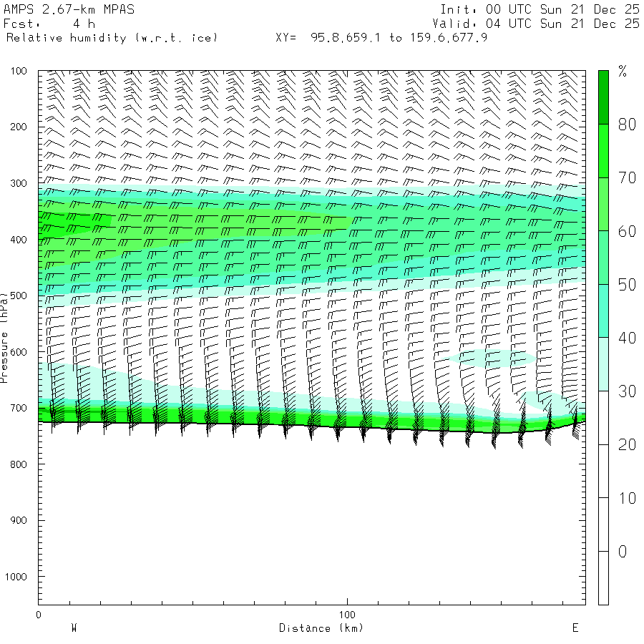644x644 pixels.
Task: Click the 300 hPa pressure axis label
Action: tap(19, 183)
